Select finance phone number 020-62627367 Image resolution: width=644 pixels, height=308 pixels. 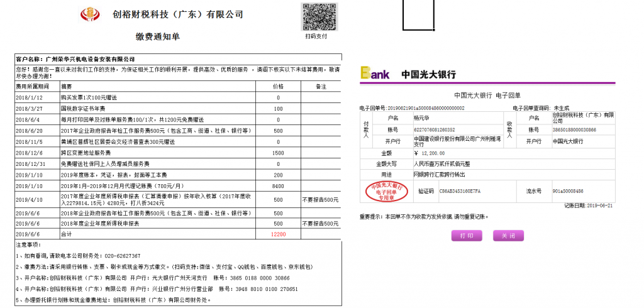pos(123,256)
